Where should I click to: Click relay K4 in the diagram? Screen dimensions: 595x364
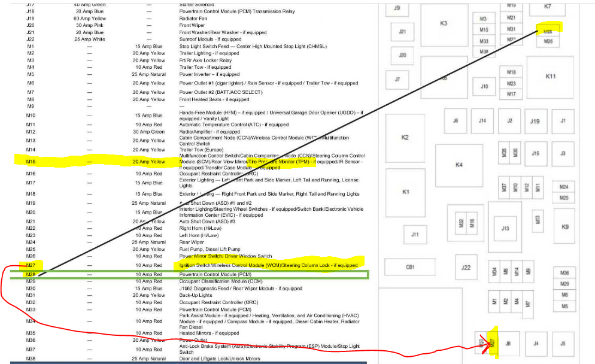(x=459, y=165)
